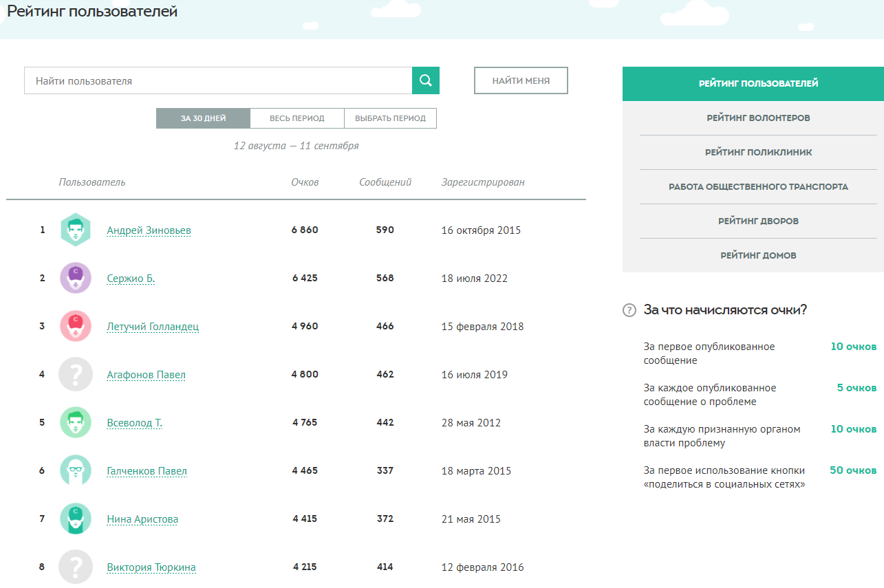Image resolution: width=884 pixels, height=588 pixels.
Task: Click the registration date 16 июля 2019
Action: (474, 375)
